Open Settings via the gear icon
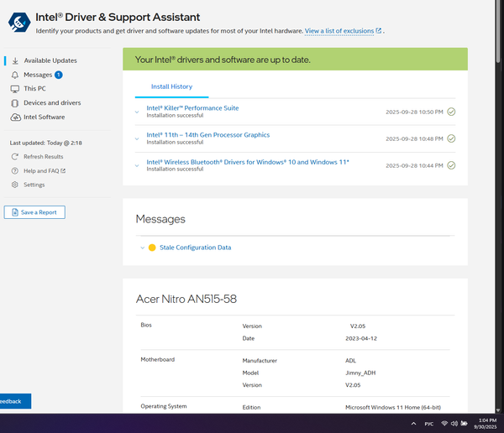This screenshot has height=433, width=504. (15, 185)
